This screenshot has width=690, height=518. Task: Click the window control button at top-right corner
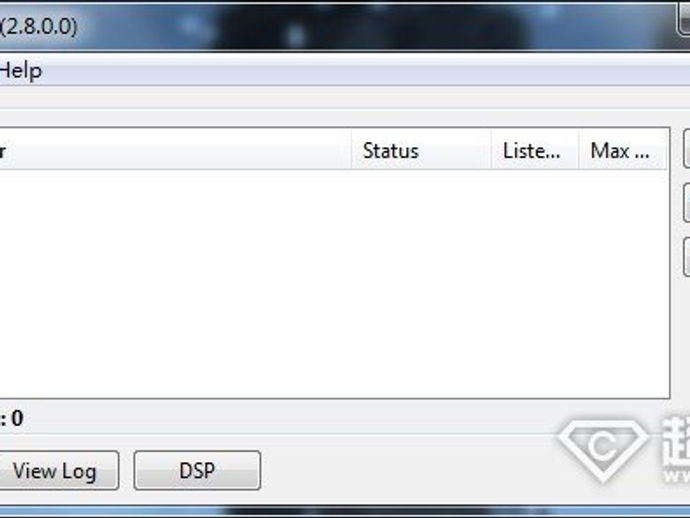point(683,18)
